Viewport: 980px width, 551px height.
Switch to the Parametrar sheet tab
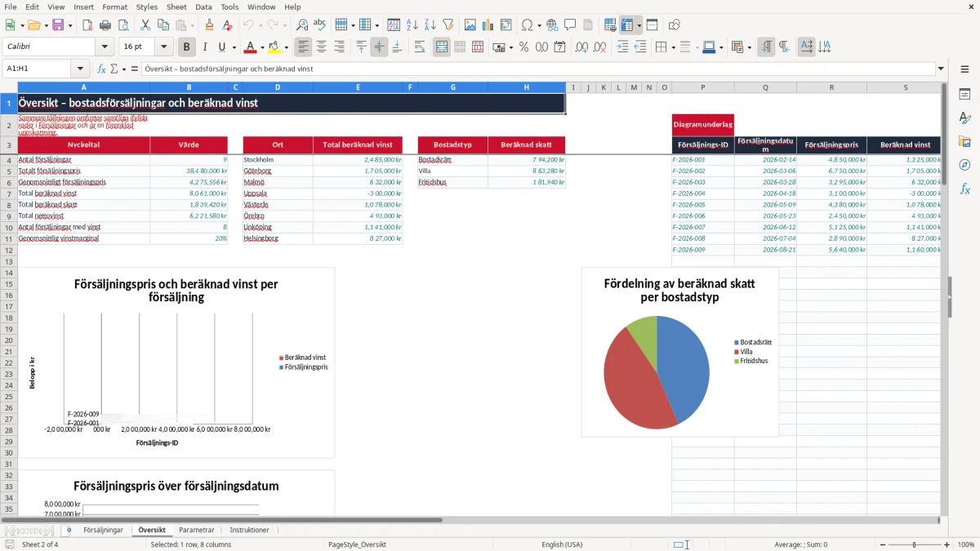(197, 531)
